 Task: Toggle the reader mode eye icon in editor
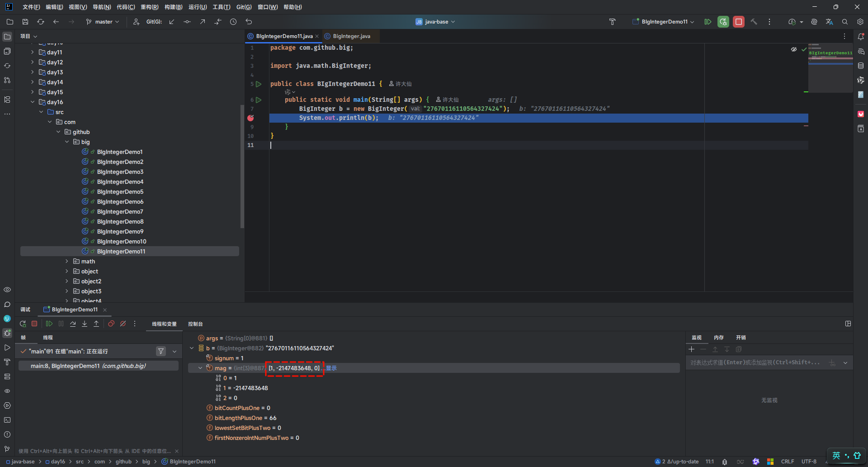click(794, 49)
